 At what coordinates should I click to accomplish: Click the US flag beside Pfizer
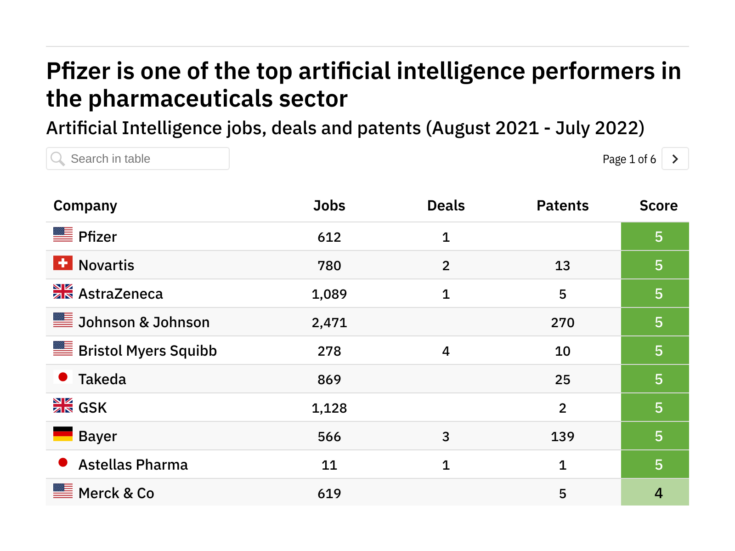63,236
